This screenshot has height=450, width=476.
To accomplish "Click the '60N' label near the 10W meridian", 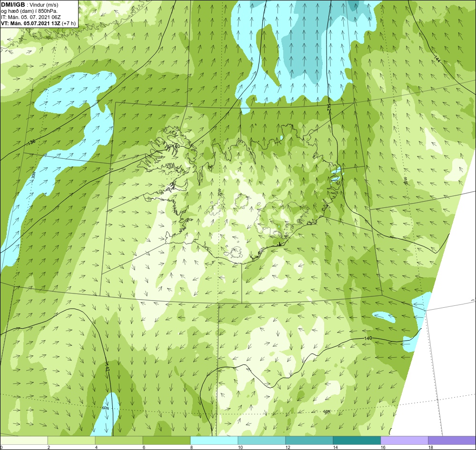I will click(x=327, y=412).
